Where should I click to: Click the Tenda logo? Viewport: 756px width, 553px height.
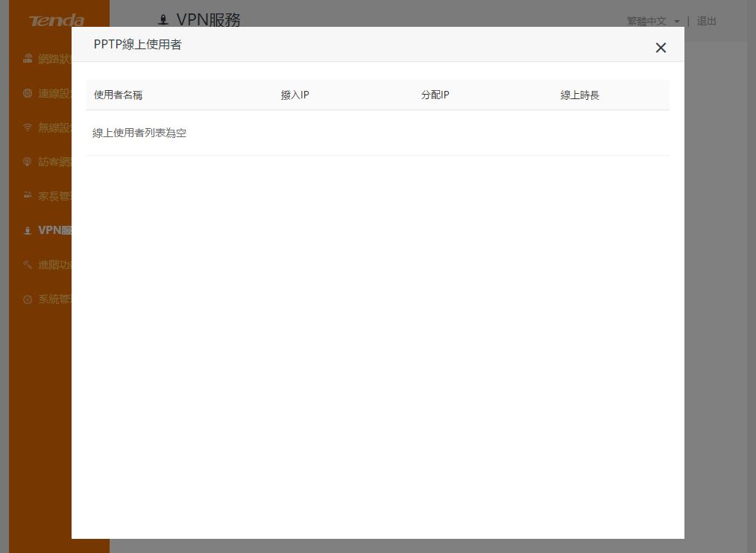pos(57,21)
